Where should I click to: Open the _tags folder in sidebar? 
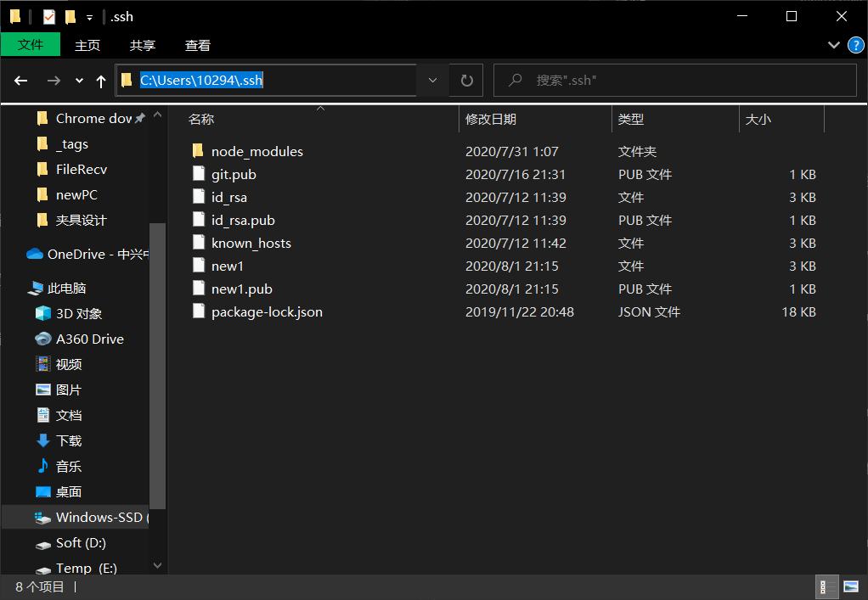click(x=72, y=143)
